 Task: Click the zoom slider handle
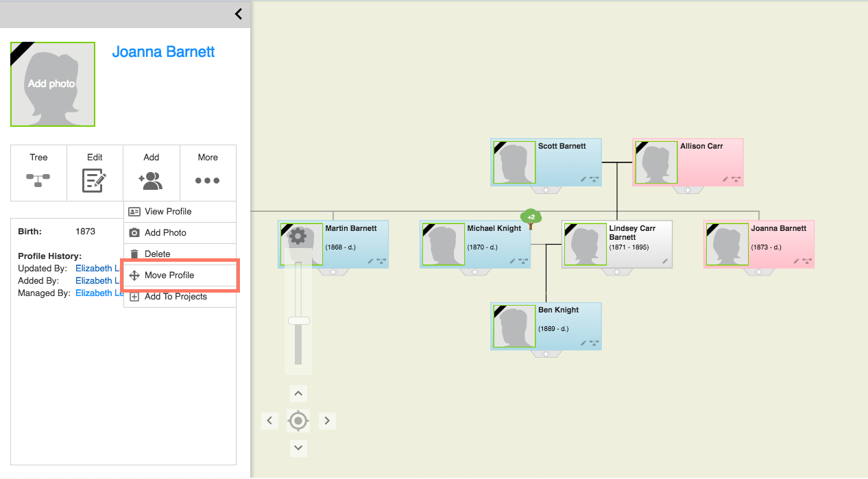pyautogui.click(x=298, y=321)
